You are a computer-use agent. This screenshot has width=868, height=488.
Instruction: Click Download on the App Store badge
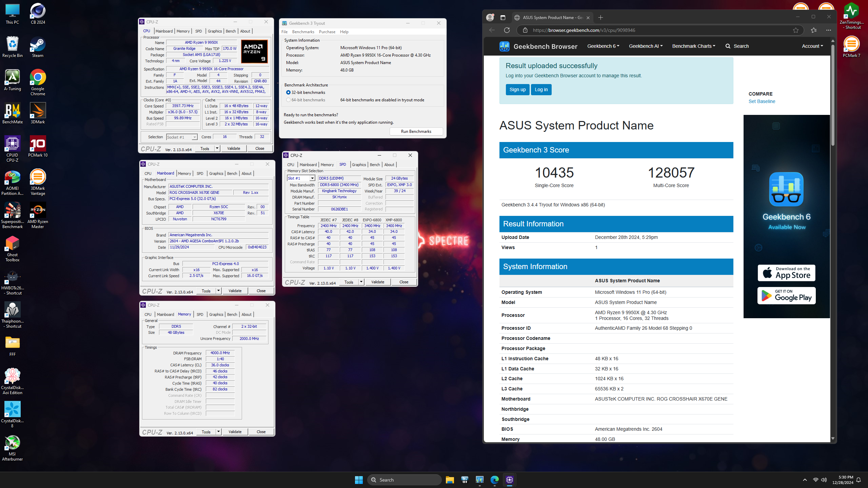point(787,273)
